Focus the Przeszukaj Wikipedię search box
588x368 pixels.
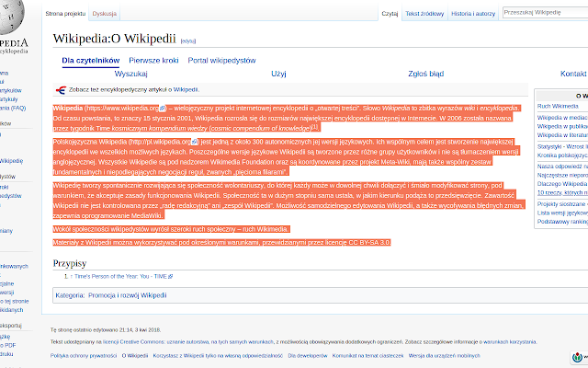coord(545,12)
